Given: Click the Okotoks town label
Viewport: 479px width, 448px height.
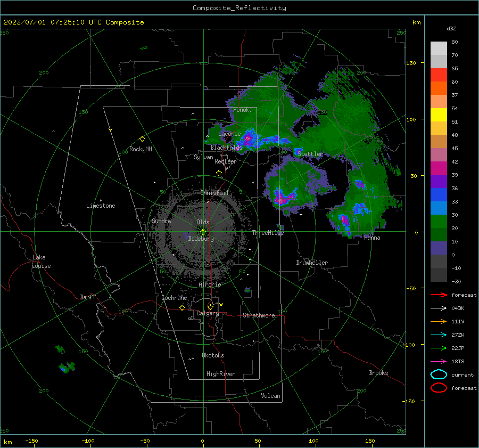Looking at the screenshot, I should (213, 355).
